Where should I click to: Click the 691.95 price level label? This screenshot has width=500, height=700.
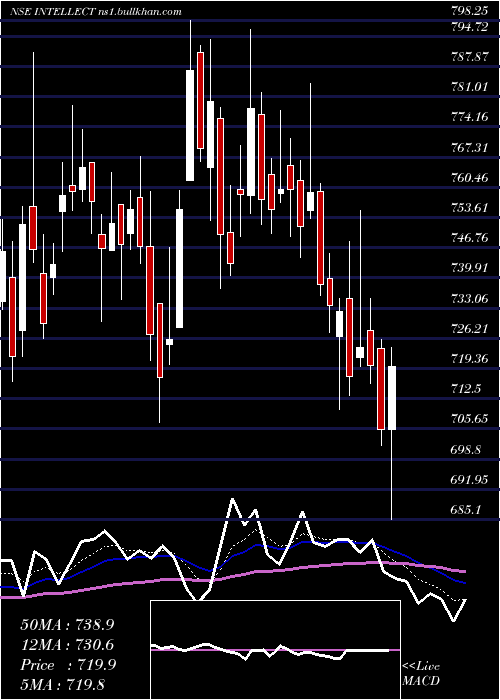(469, 479)
